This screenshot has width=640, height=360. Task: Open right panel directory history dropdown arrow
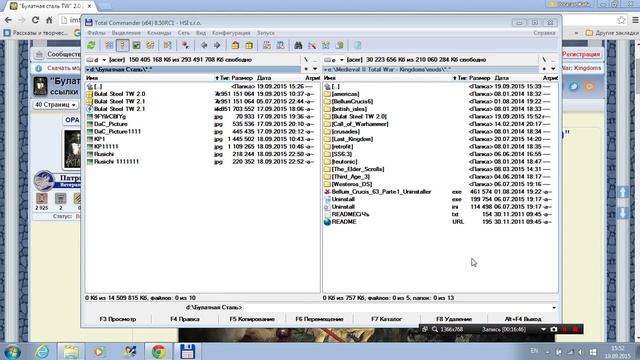[x=553, y=69]
